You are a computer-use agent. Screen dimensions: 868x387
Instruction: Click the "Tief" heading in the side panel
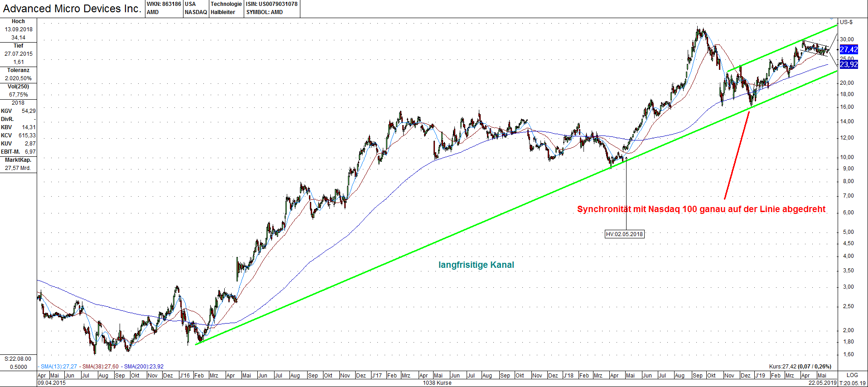coord(18,46)
